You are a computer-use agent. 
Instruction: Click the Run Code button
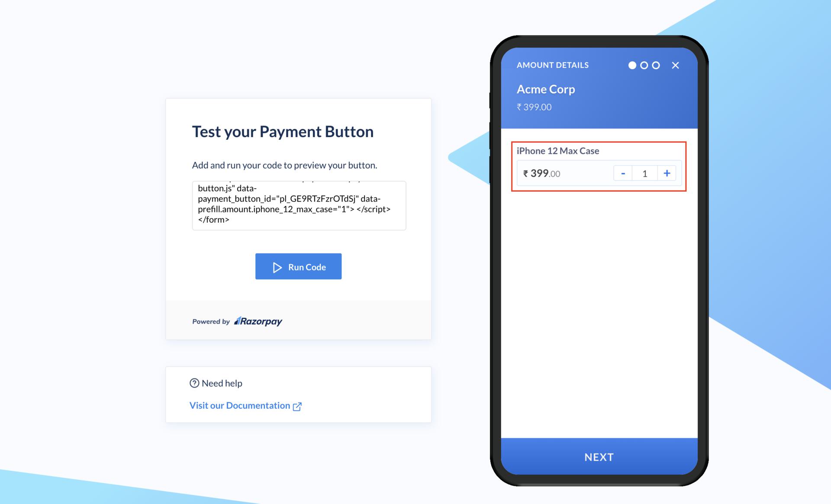299,266
